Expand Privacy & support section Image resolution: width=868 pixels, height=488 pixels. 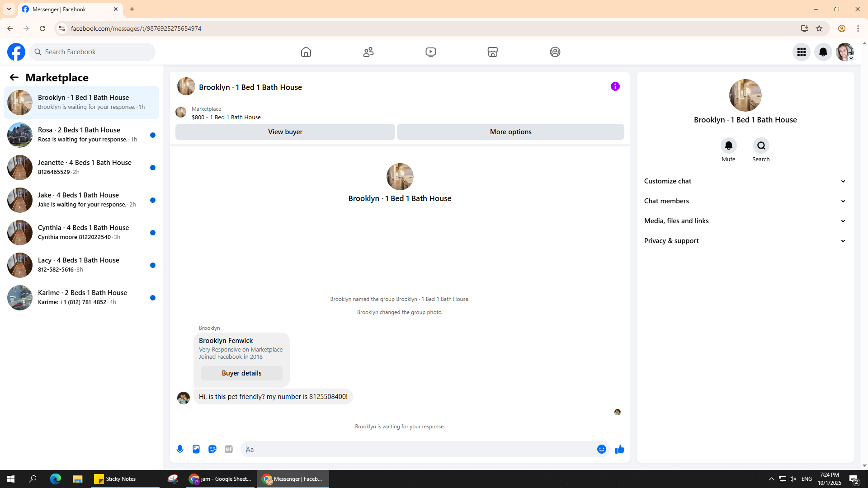745,241
